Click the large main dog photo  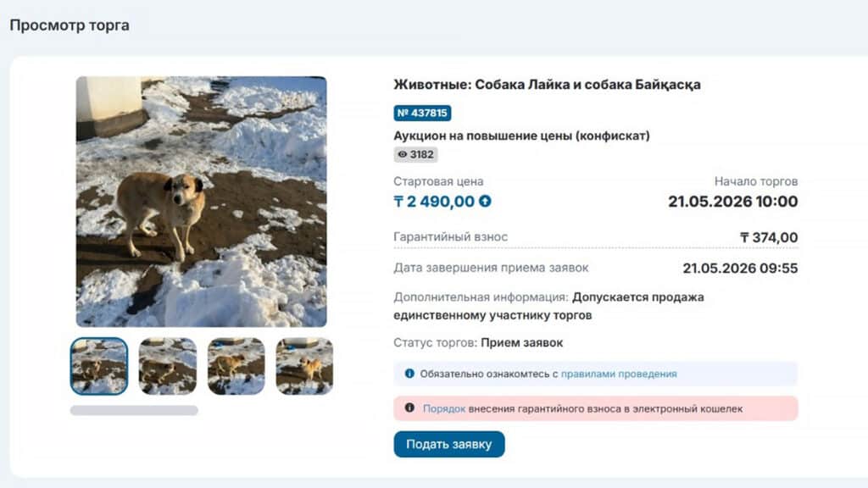201,202
